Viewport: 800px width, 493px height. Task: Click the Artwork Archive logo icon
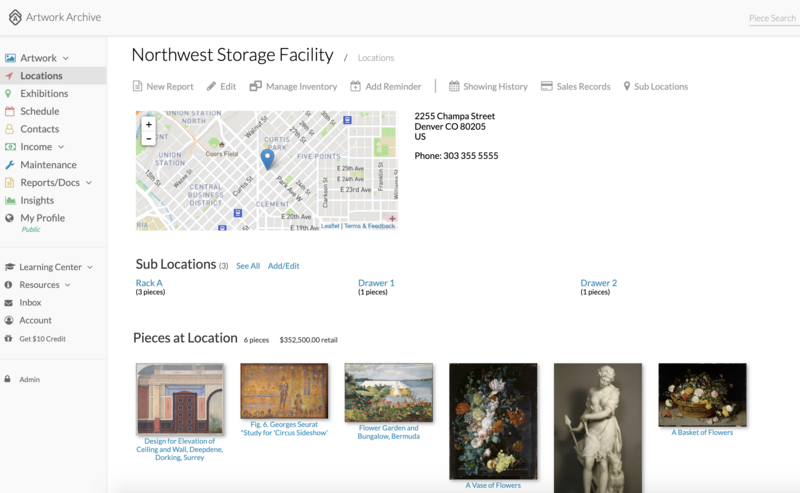tap(14, 17)
